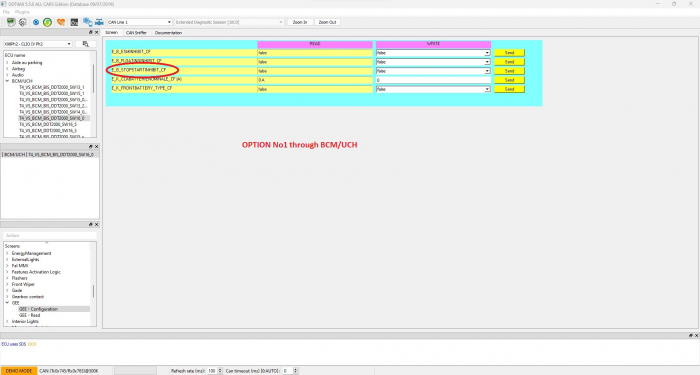Click the dark terminal toolbar icon
The height and width of the screenshot is (375, 700).
click(x=74, y=22)
